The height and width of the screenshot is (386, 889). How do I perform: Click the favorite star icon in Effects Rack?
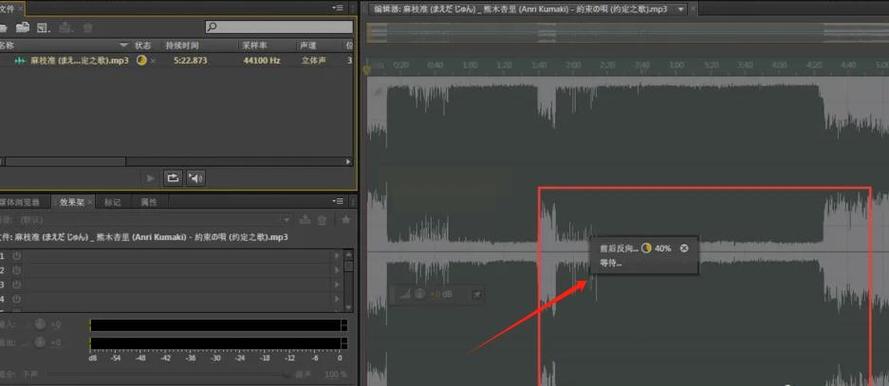tap(345, 220)
